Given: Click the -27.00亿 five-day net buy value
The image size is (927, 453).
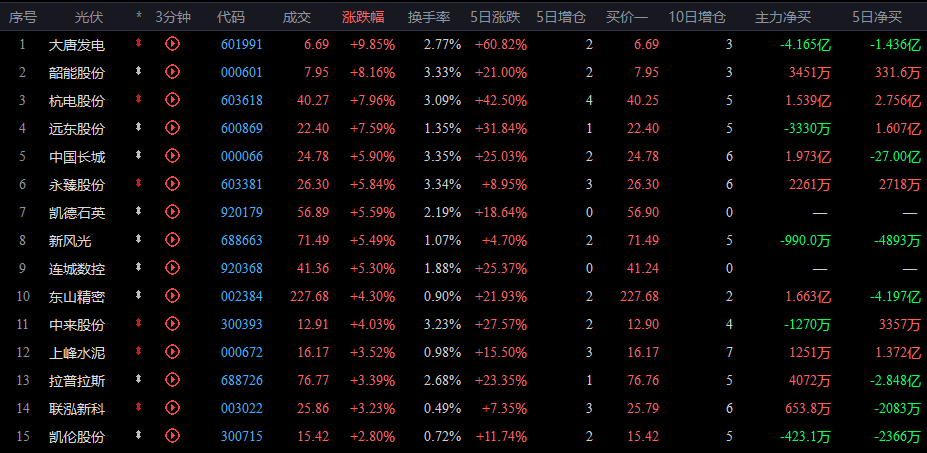Looking at the screenshot, I should coord(896,157).
